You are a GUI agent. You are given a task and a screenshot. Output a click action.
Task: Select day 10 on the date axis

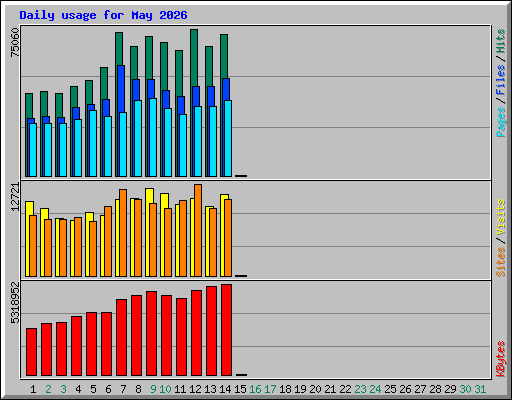(x=165, y=389)
